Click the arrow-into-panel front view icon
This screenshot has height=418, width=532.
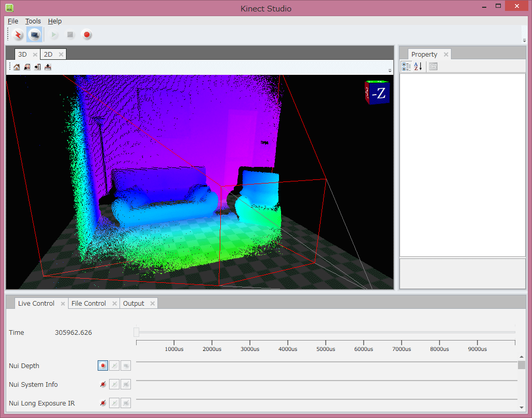point(37,67)
